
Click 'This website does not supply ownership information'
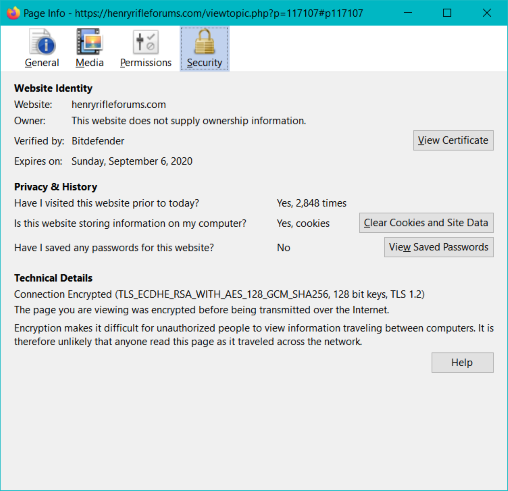point(189,121)
